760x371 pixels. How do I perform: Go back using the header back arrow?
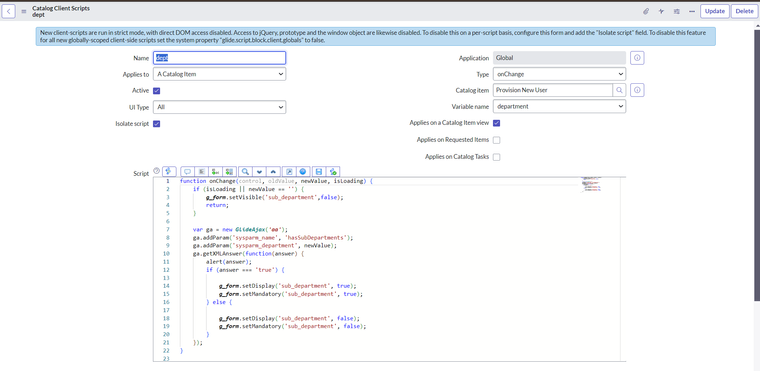pos(9,11)
